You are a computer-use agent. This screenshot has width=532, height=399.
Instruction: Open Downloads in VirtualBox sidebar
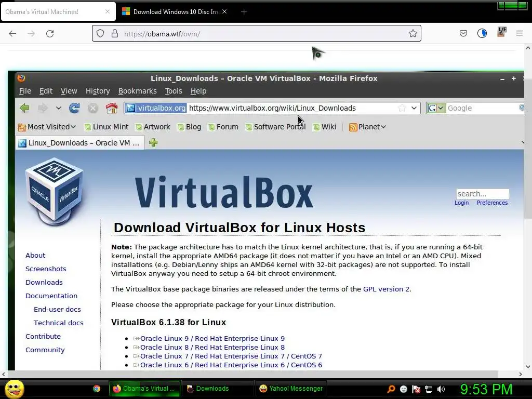point(44,282)
